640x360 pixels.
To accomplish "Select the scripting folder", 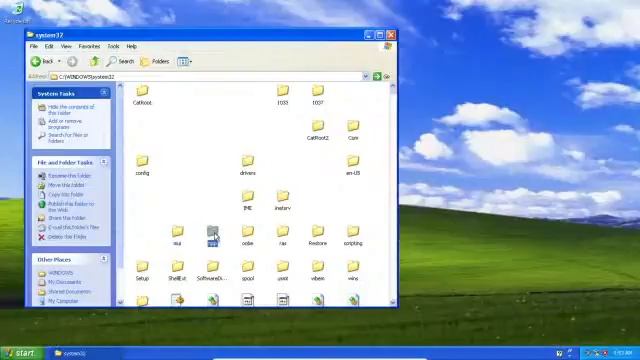I will click(353, 235).
